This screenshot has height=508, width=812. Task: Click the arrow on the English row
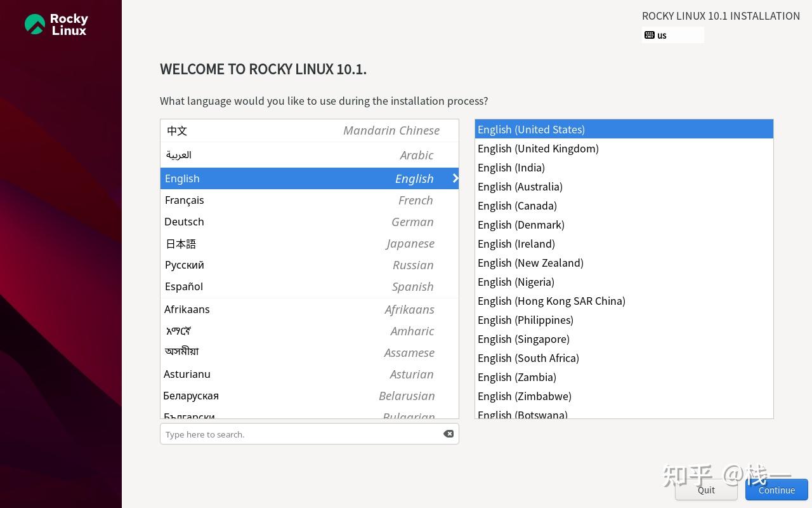point(455,178)
